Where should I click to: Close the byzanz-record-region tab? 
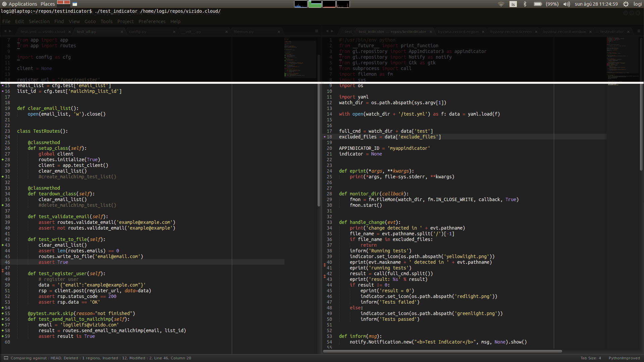[x=483, y=32]
